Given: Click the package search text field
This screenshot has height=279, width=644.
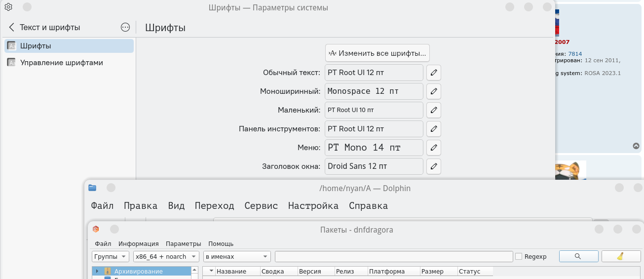Looking at the screenshot, I should pos(393,256).
